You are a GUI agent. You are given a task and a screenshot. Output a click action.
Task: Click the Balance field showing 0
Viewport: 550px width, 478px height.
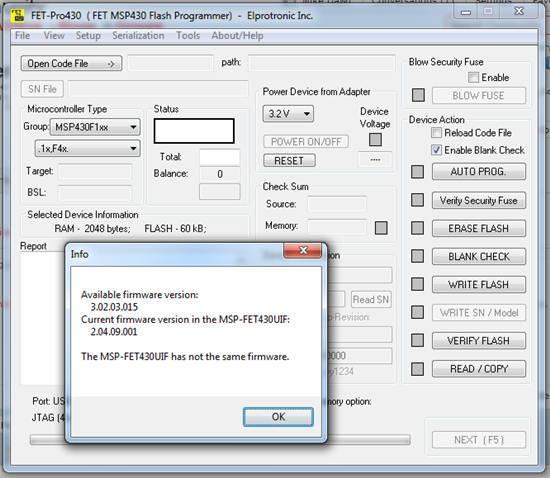220,174
